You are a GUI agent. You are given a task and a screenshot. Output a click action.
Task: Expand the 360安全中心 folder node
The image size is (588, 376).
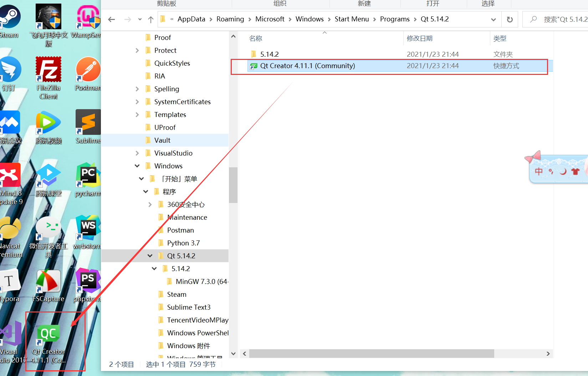pos(150,204)
